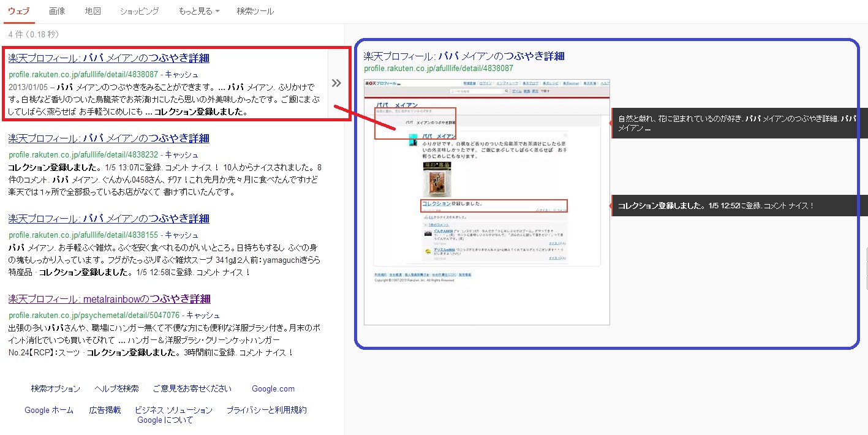Open the metalrainbowのつぶやき詳細 result
The width and height of the screenshot is (868, 435).
pyautogui.click(x=110, y=299)
